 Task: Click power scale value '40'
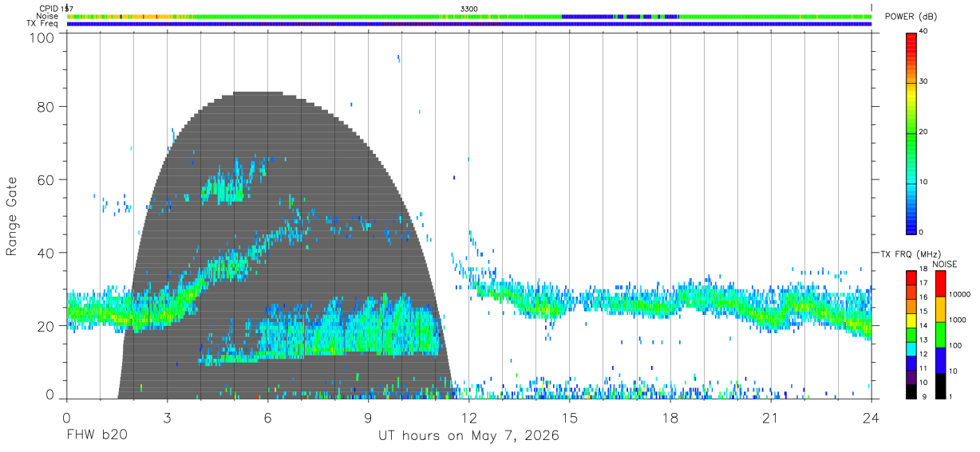[x=923, y=32]
